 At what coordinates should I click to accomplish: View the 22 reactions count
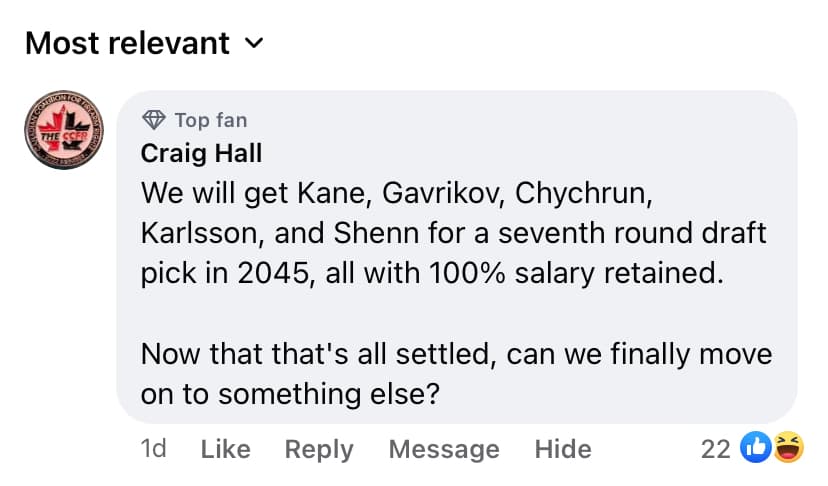pos(715,449)
